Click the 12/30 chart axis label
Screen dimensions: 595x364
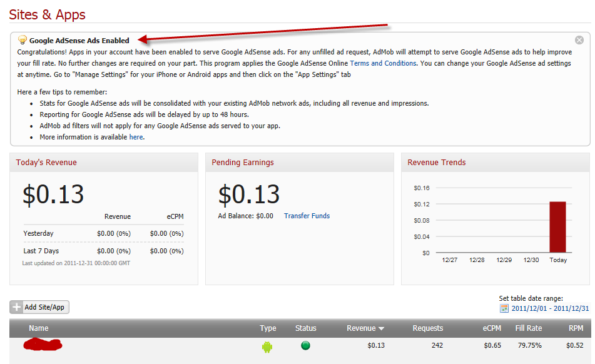tap(531, 260)
